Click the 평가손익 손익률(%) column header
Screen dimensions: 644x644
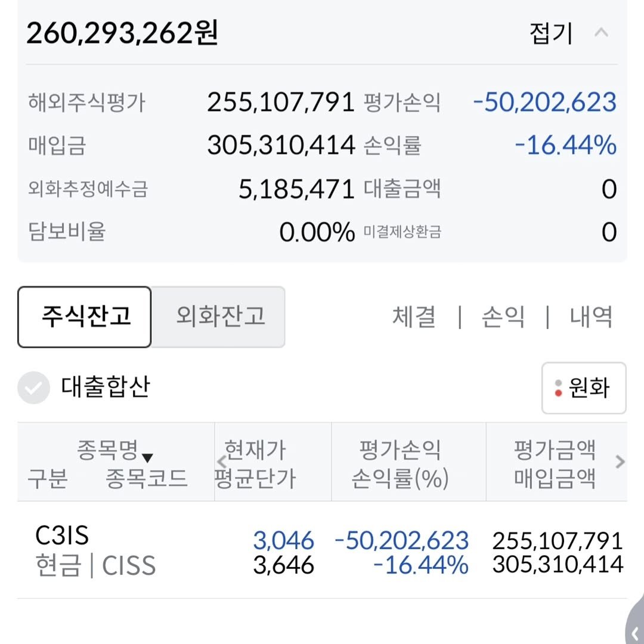(x=400, y=463)
